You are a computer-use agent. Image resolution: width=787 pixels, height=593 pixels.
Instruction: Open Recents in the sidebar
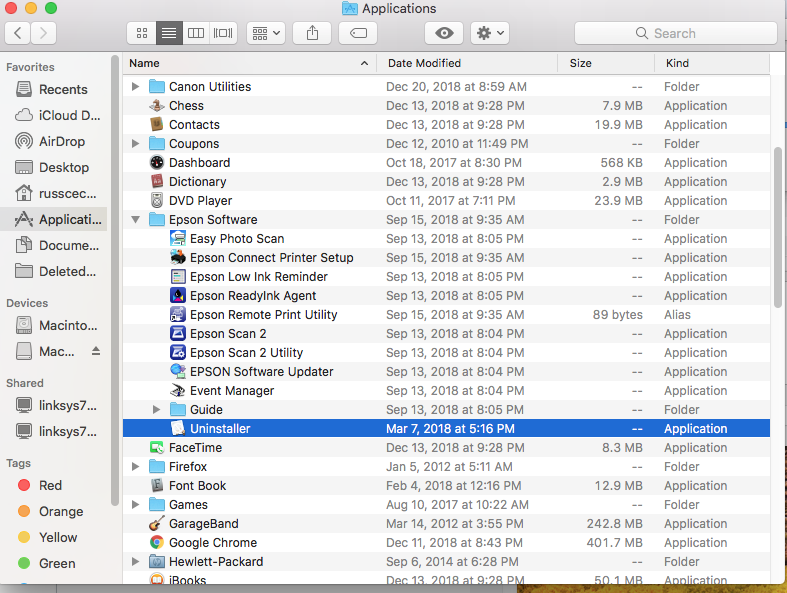(x=54, y=89)
